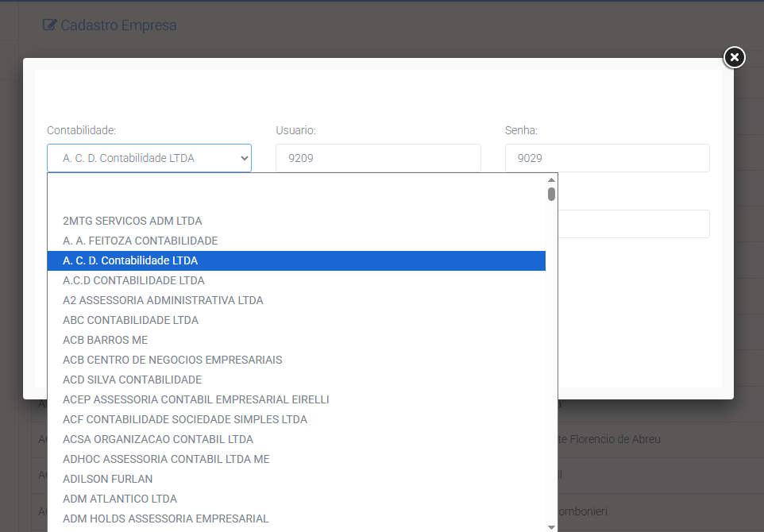Screen dimensions: 764x532
Task: Focus the Senha input field
Action: [607, 158]
